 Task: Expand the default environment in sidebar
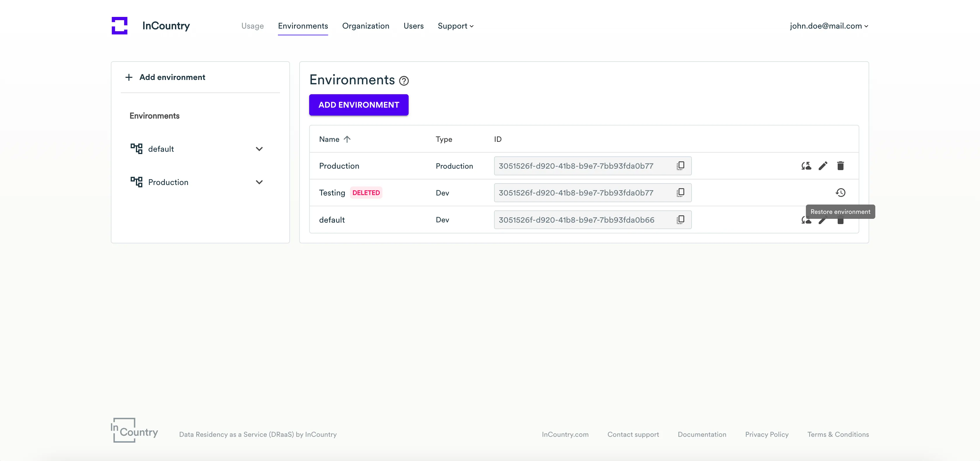259,149
